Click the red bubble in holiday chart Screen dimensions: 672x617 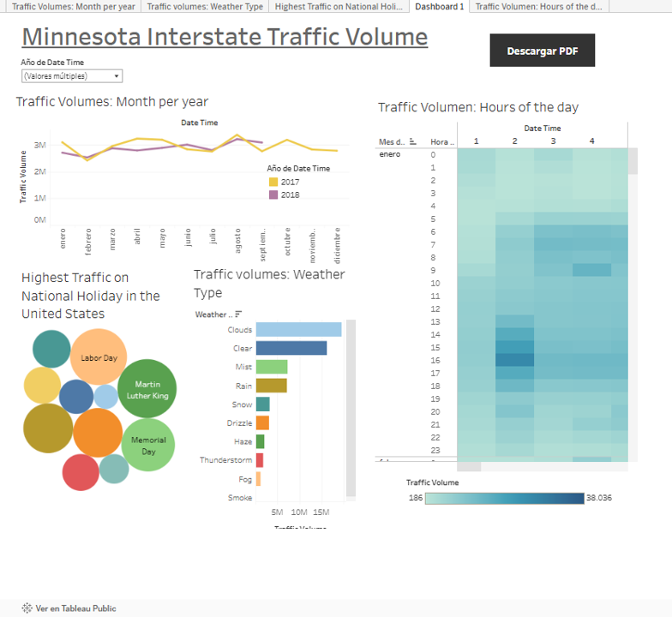(81, 472)
